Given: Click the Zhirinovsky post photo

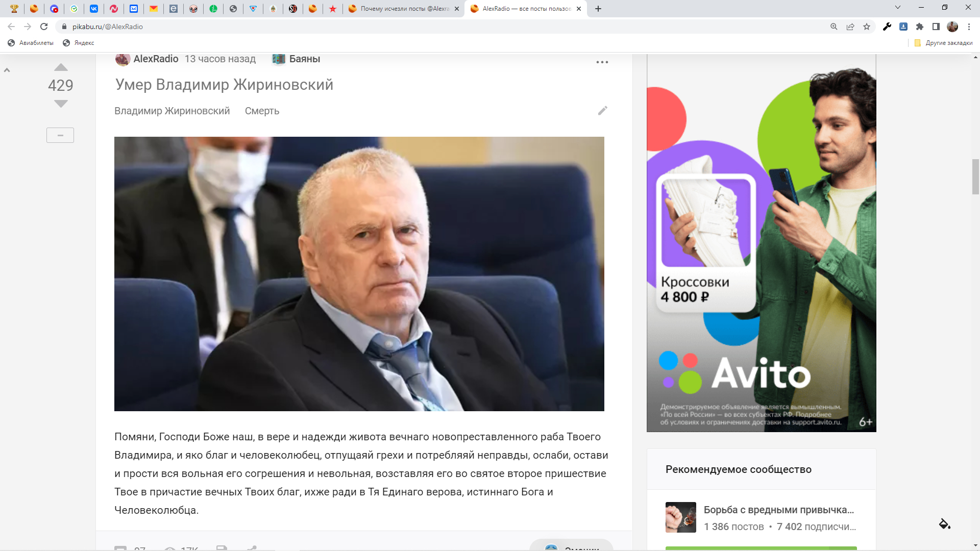Looking at the screenshot, I should 359,273.
